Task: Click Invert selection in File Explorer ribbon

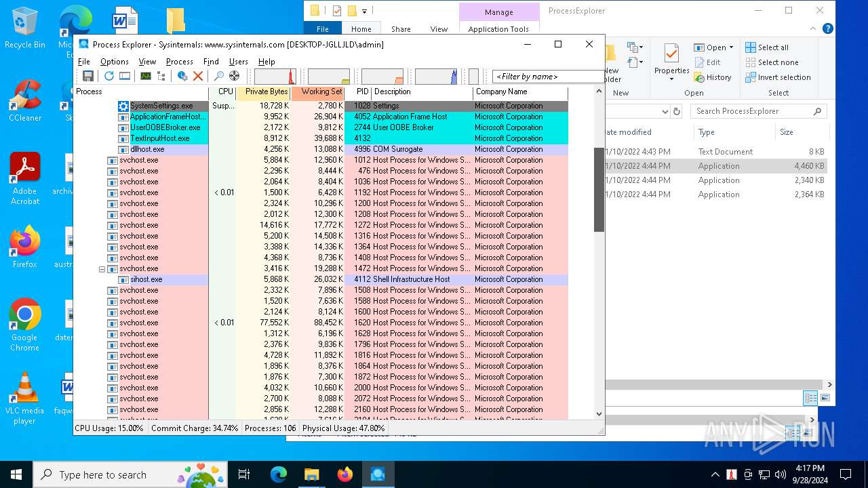Action: [778, 77]
